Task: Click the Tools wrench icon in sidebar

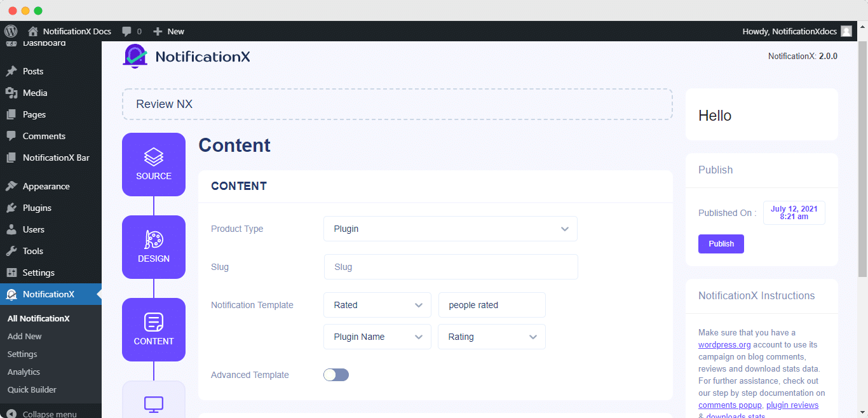Action: pos(11,251)
